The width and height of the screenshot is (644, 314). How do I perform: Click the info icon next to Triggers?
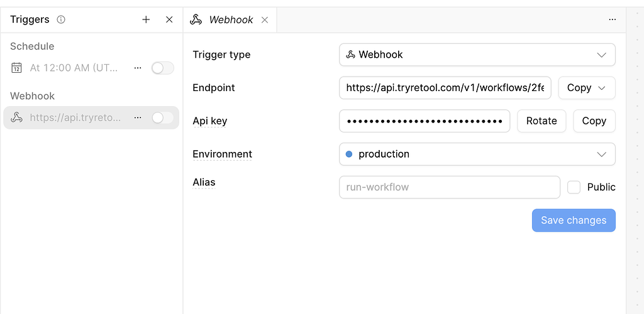(x=61, y=19)
